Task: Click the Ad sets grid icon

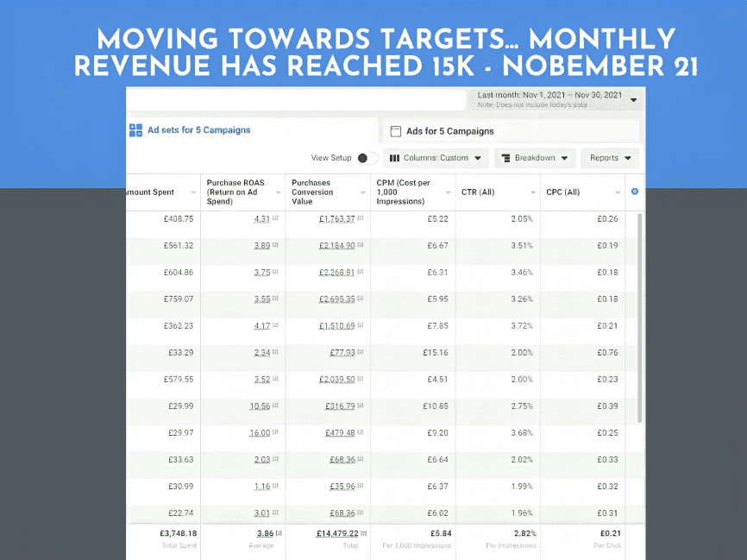Action: pos(135,130)
